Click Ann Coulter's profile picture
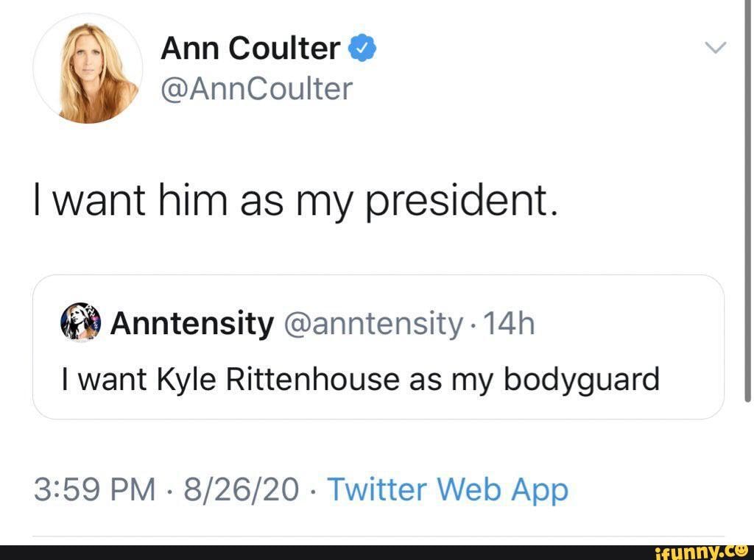The height and width of the screenshot is (560, 754). pyautogui.click(x=88, y=68)
